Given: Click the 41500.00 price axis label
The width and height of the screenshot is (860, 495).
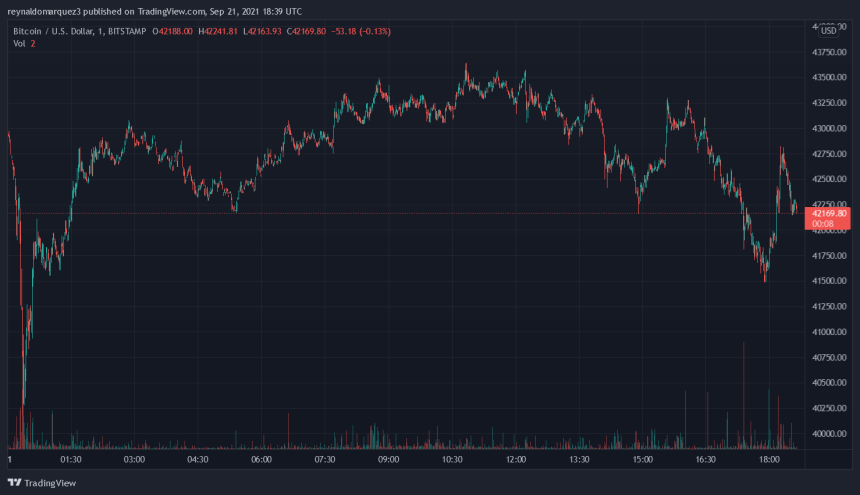Looking at the screenshot, I should tap(829, 281).
